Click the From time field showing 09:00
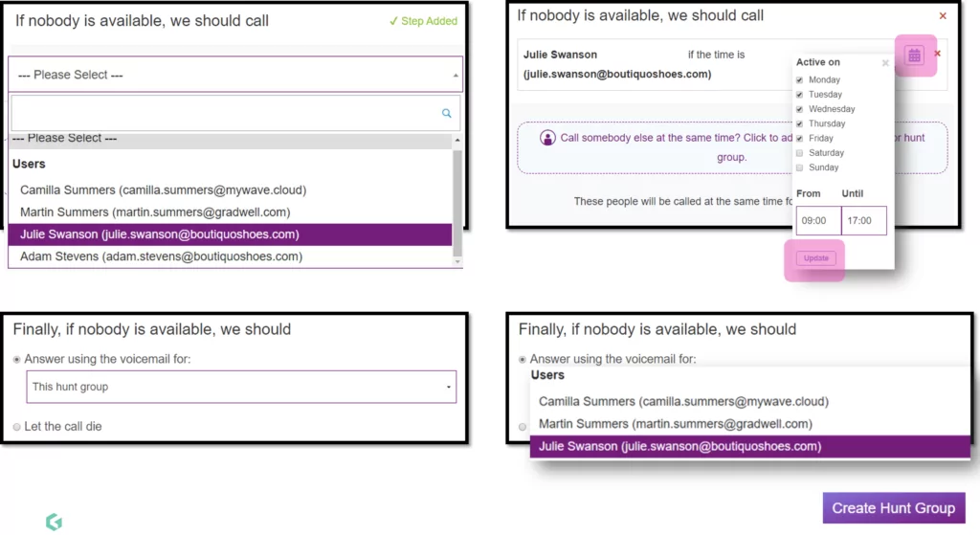The width and height of the screenshot is (980, 535). [818, 221]
